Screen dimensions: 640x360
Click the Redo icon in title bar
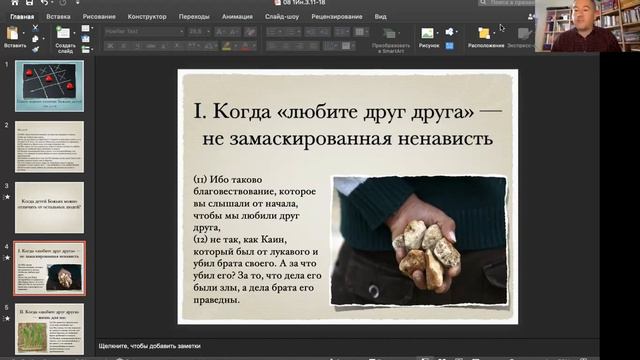(63, 2)
